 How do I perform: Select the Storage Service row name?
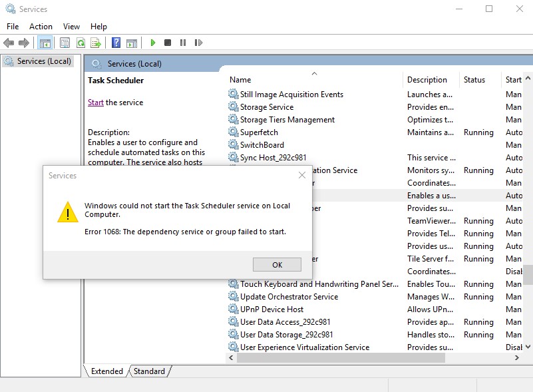(267, 107)
